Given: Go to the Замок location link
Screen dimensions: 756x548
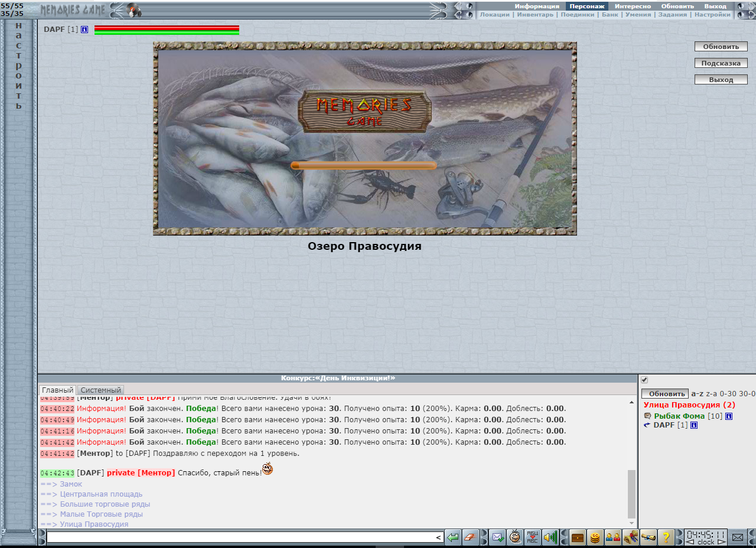Looking at the screenshot, I should click(71, 484).
